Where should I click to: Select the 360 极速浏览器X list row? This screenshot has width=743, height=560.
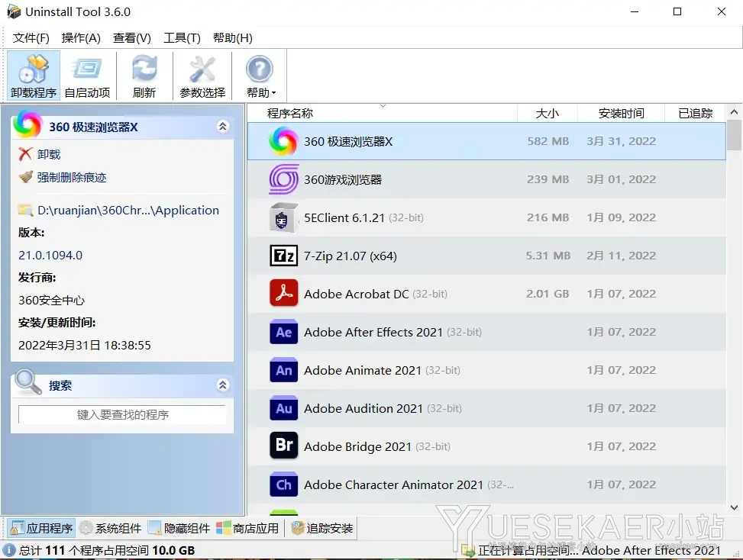pos(486,141)
